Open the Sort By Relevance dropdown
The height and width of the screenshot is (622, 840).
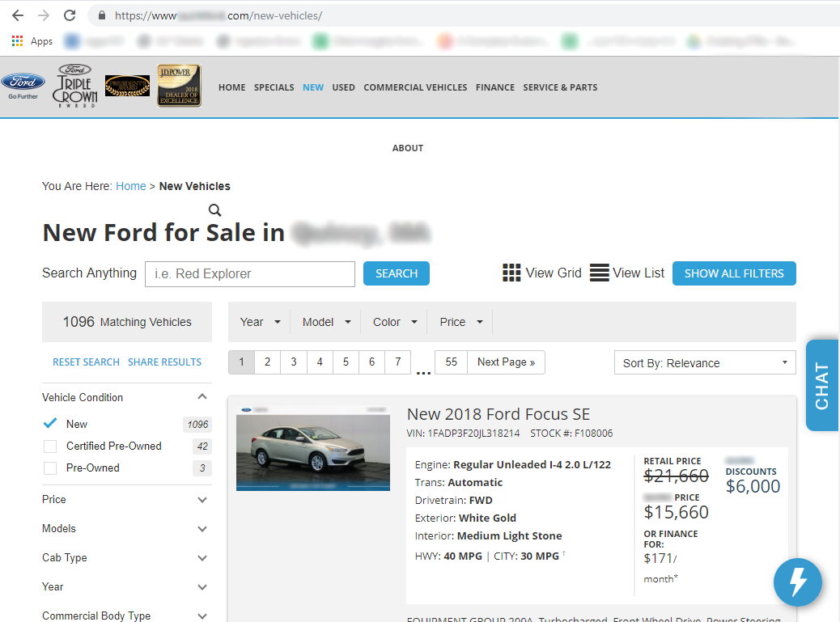[704, 363]
